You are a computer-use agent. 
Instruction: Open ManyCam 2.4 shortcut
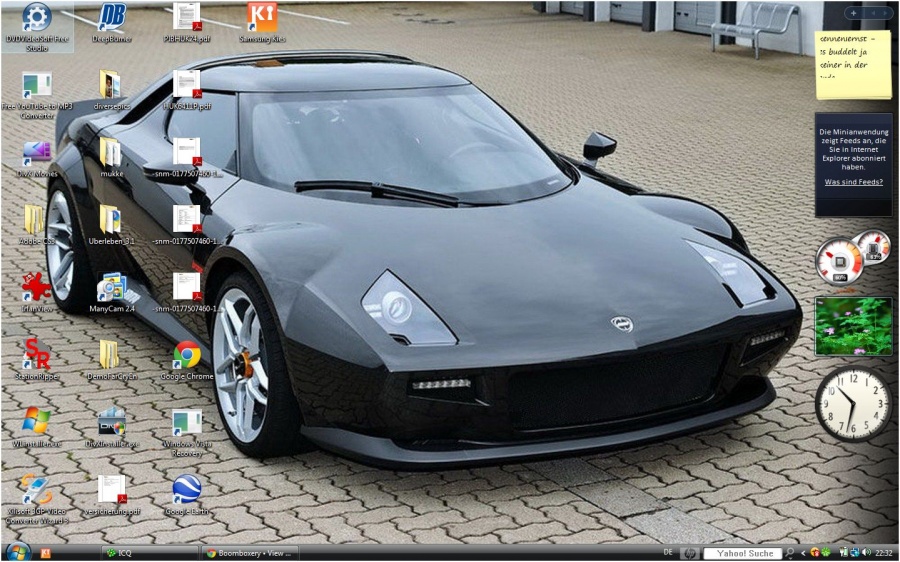(111, 288)
